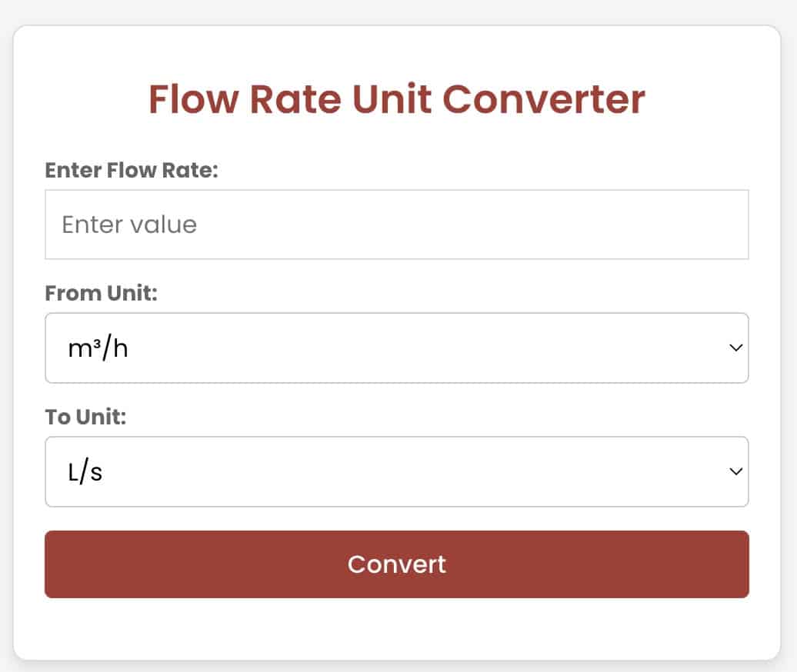Screen dimensions: 797x672
Task: Click the "Convert" text on red button
Action: (x=396, y=564)
